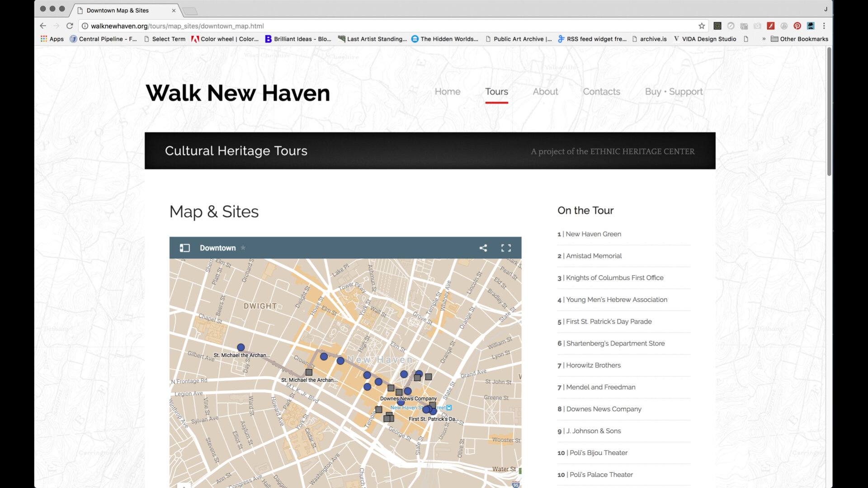This screenshot has width=868, height=488.
Task: Open a new browser tab
Action: pos(190,11)
